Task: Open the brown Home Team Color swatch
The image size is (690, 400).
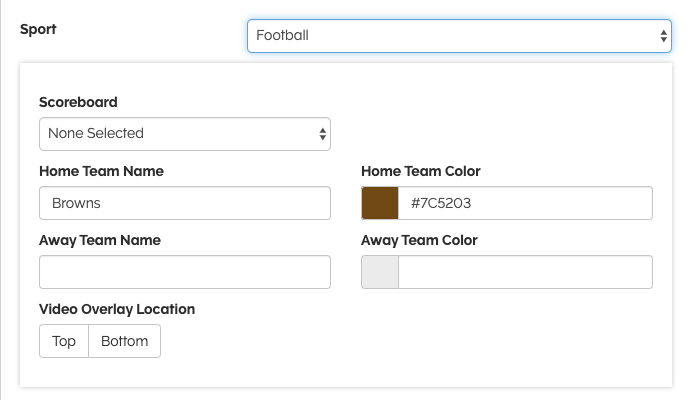Action: pyautogui.click(x=380, y=203)
